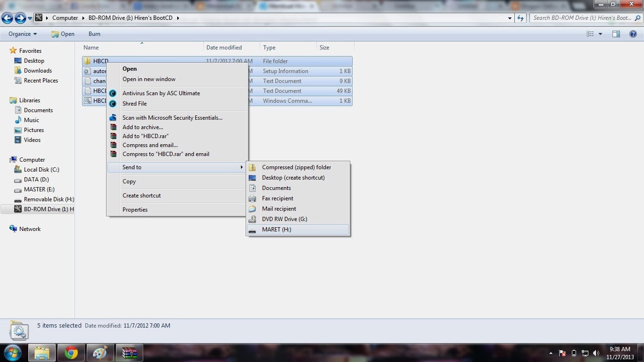Open the Change your view dropdown arrow

pos(599,33)
